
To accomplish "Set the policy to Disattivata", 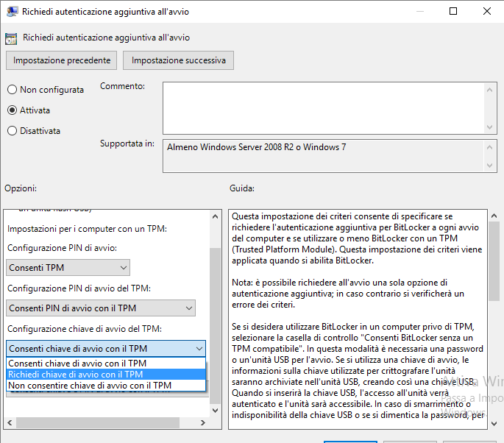I will [13, 131].
